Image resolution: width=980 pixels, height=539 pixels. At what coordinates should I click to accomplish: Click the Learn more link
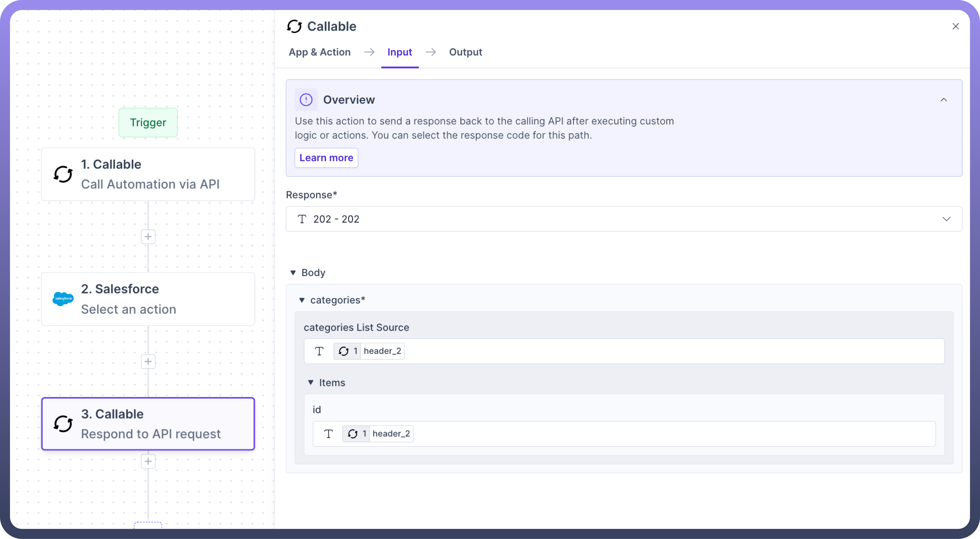pos(326,158)
